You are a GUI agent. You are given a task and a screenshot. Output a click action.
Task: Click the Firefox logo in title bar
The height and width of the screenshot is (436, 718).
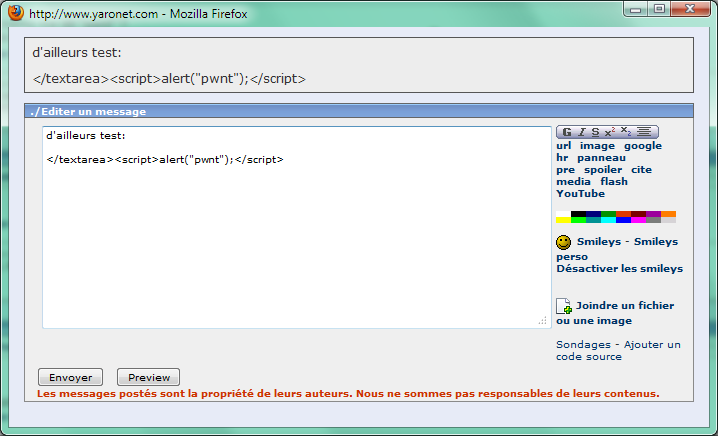pos(15,15)
